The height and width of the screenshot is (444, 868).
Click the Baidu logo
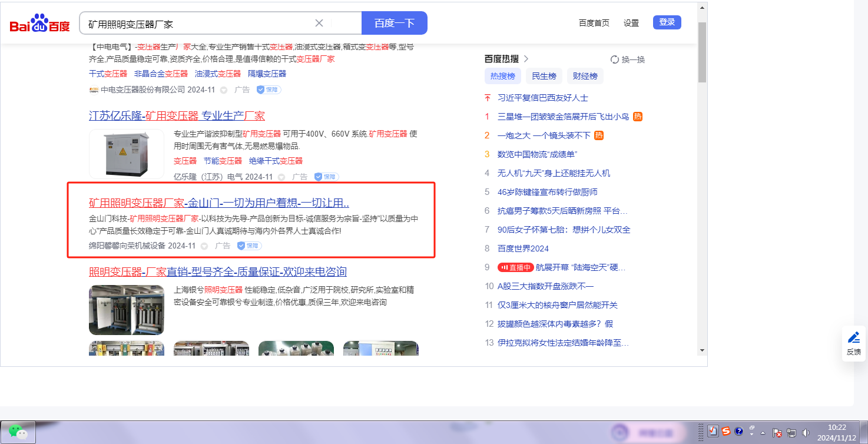[x=39, y=24]
